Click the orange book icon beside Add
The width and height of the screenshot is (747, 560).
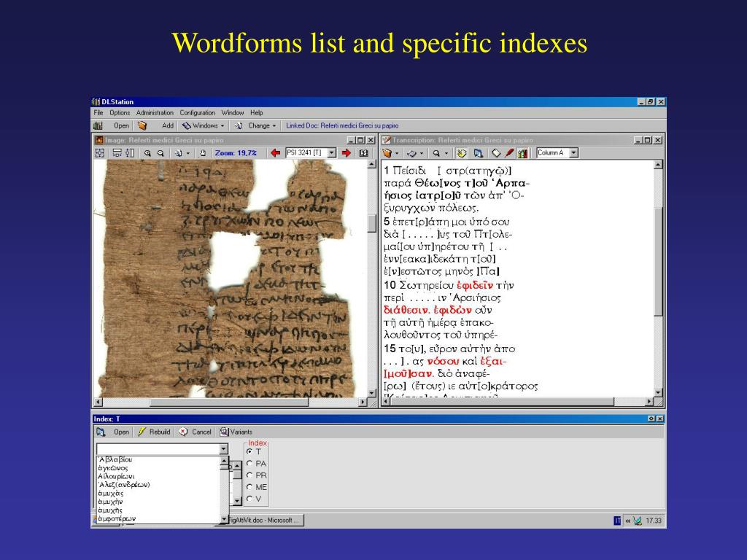coord(142,125)
